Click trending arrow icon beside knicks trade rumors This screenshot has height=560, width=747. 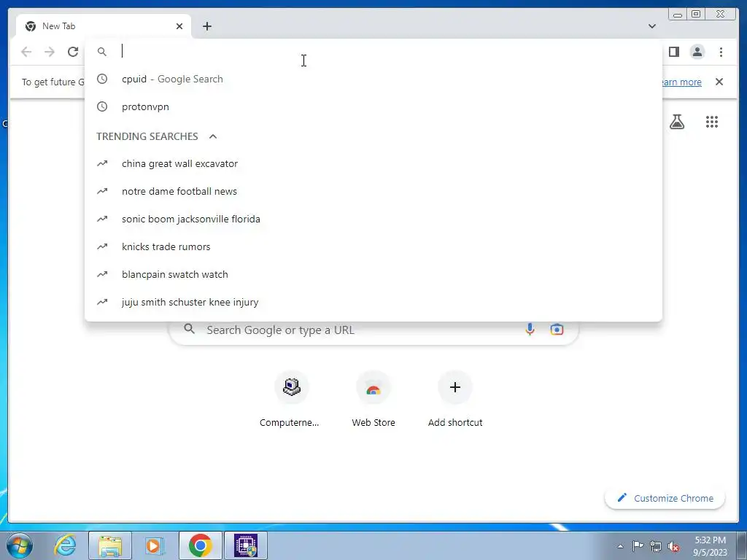[x=102, y=246]
